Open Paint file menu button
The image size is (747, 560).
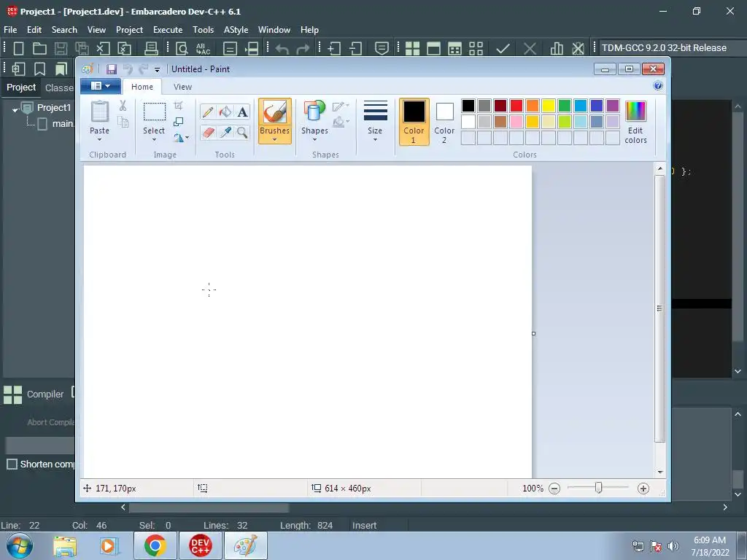[x=100, y=86]
